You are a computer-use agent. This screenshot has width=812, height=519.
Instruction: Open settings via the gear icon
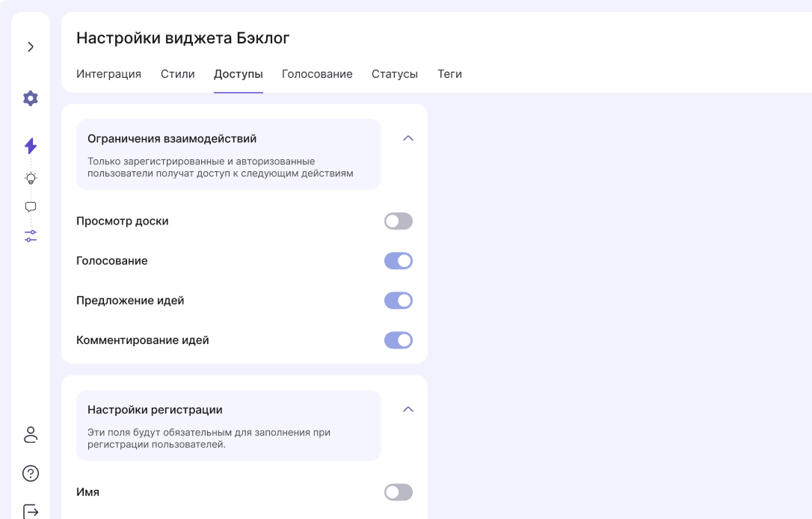[31, 98]
